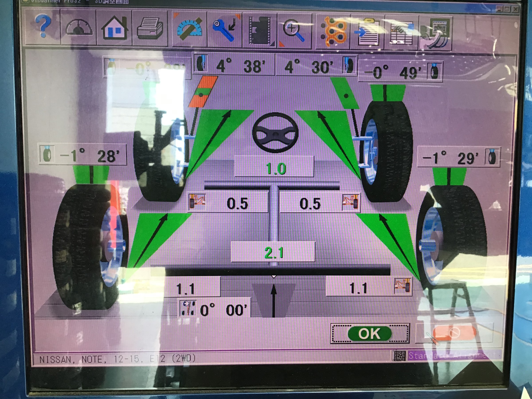Confirm with the green OK button
532x399 pixels.
(370, 334)
